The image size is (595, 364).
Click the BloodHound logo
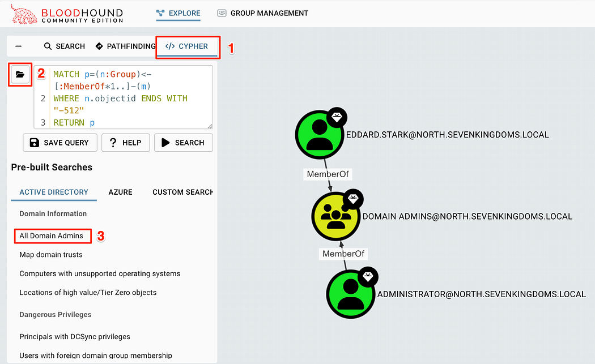click(67, 14)
